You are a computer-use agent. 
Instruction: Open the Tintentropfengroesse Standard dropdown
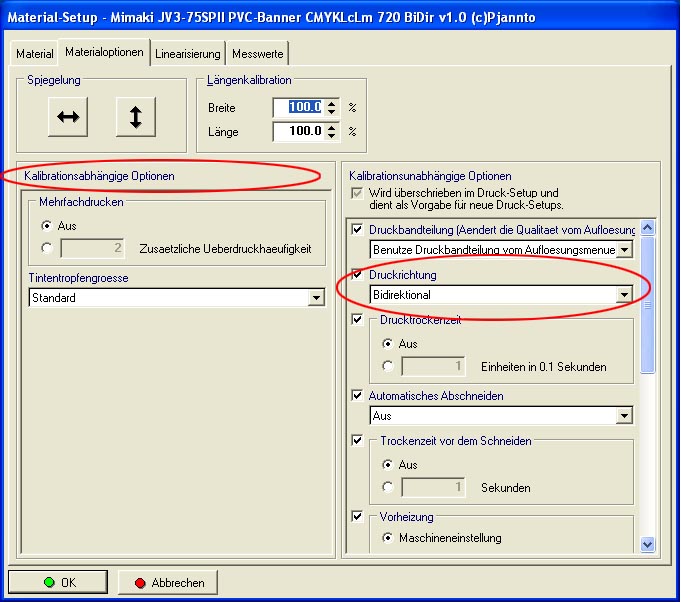317,298
